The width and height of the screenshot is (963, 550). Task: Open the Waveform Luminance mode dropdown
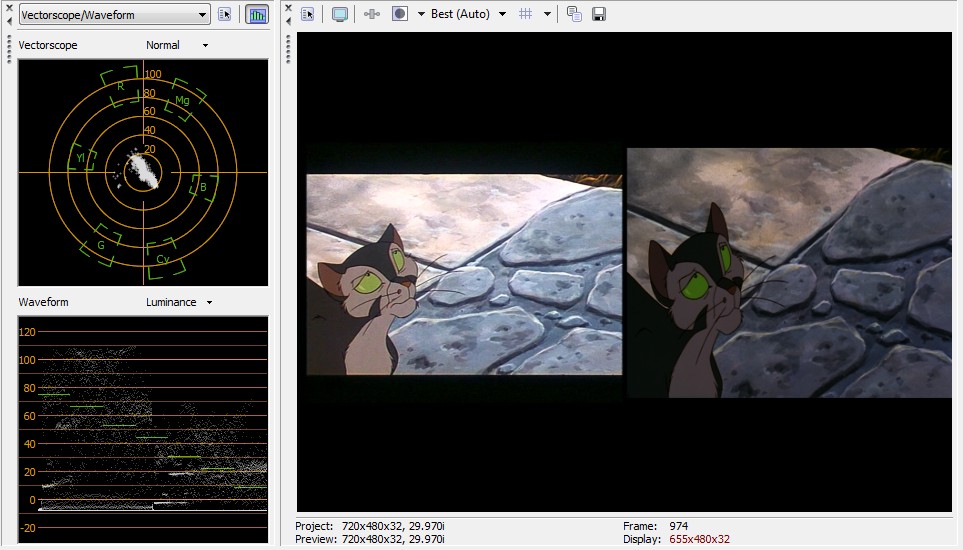pyautogui.click(x=179, y=303)
